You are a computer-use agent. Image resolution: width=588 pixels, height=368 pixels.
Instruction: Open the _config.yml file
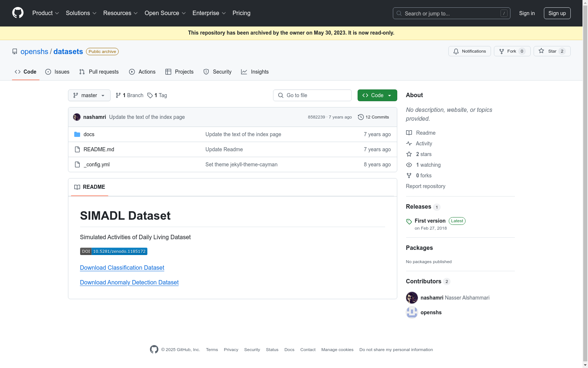coord(97,164)
